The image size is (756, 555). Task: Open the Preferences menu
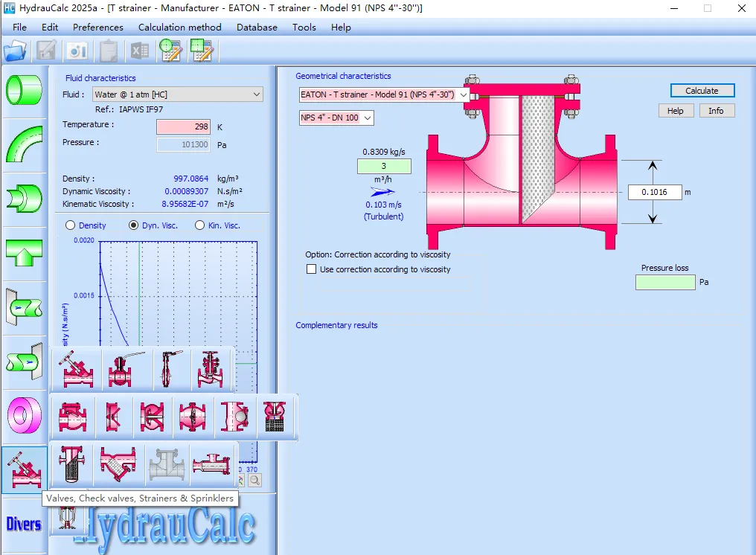[98, 27]
